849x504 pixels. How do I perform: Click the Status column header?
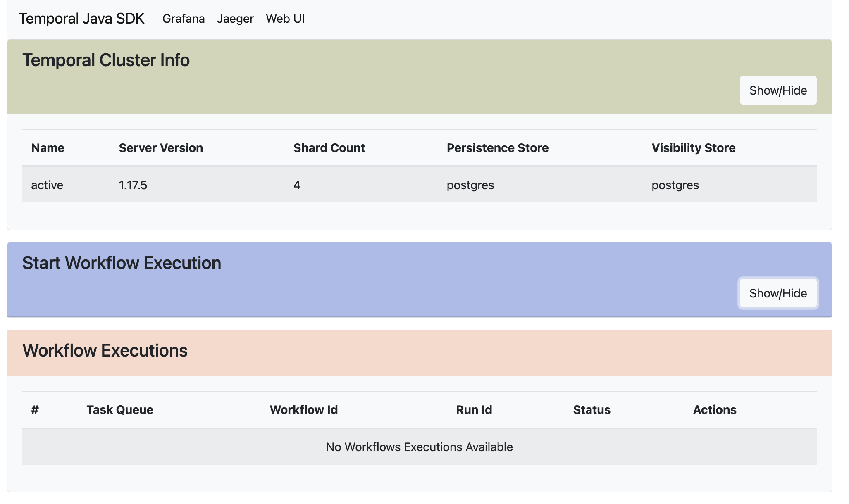point(591,410)
